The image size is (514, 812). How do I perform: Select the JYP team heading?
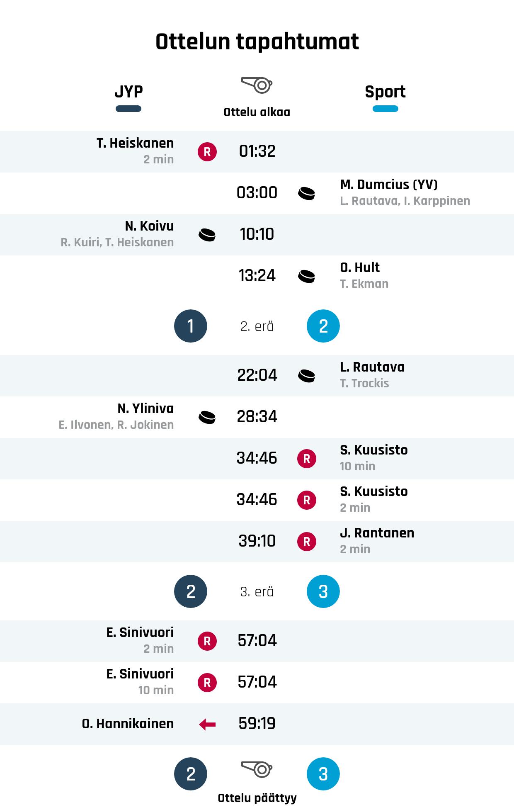(x=128, y=92)
